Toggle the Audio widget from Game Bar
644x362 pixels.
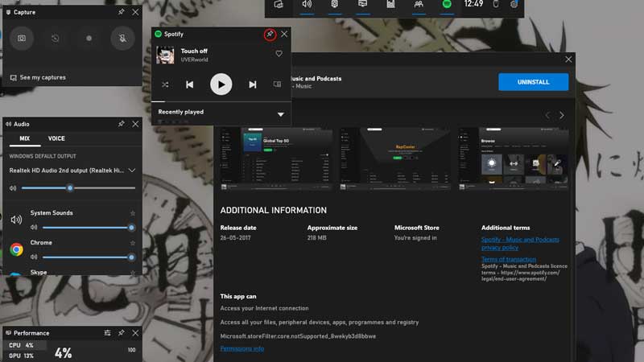coord(307,5)
